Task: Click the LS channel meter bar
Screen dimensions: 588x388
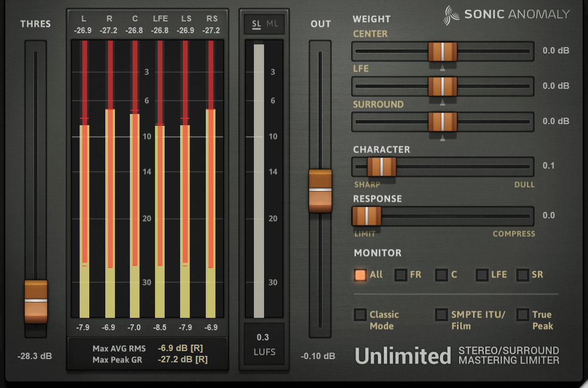Action: [x=185, y=179]
